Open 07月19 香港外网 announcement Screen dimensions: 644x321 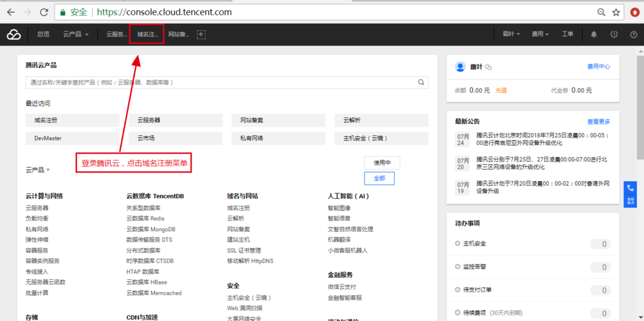(543, 187)
